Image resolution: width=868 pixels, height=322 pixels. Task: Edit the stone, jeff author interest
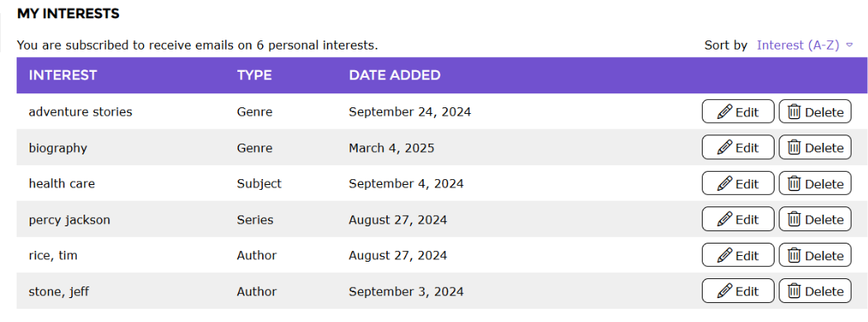tap(738, 291)
